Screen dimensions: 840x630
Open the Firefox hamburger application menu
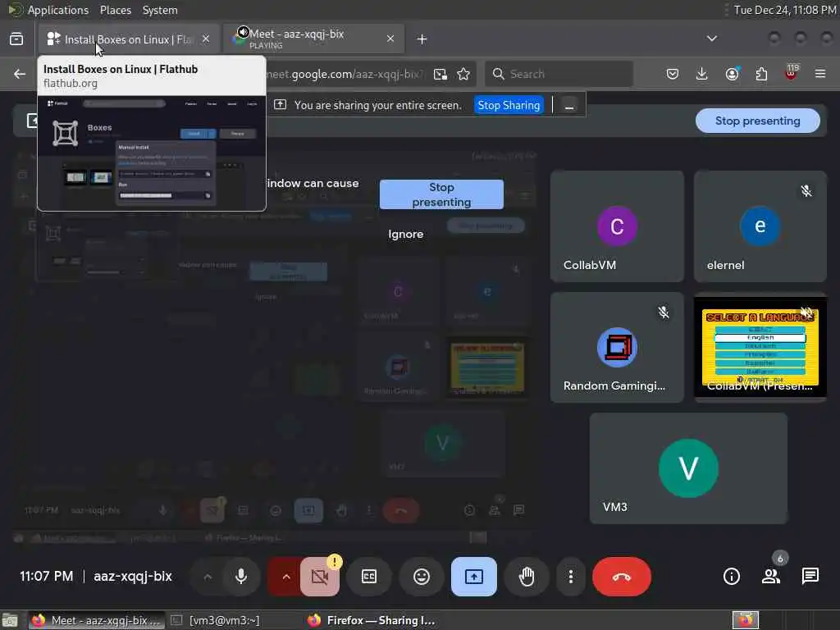click(820, 74)
